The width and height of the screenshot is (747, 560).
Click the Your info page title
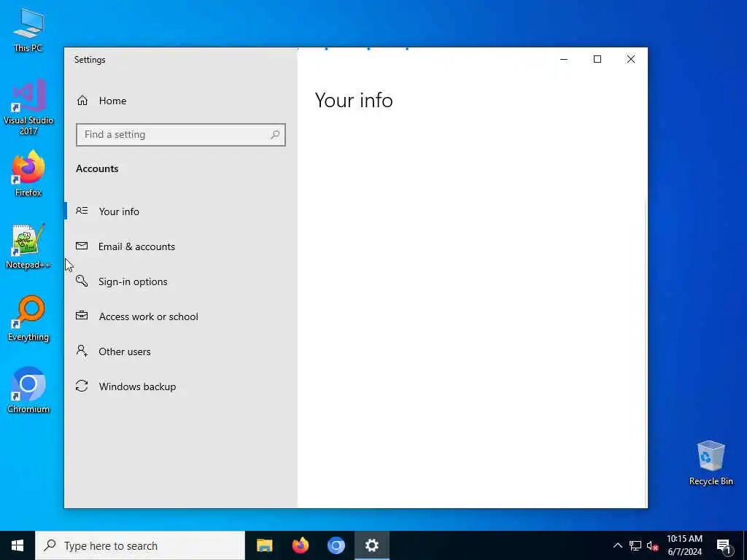click(354, 101)
